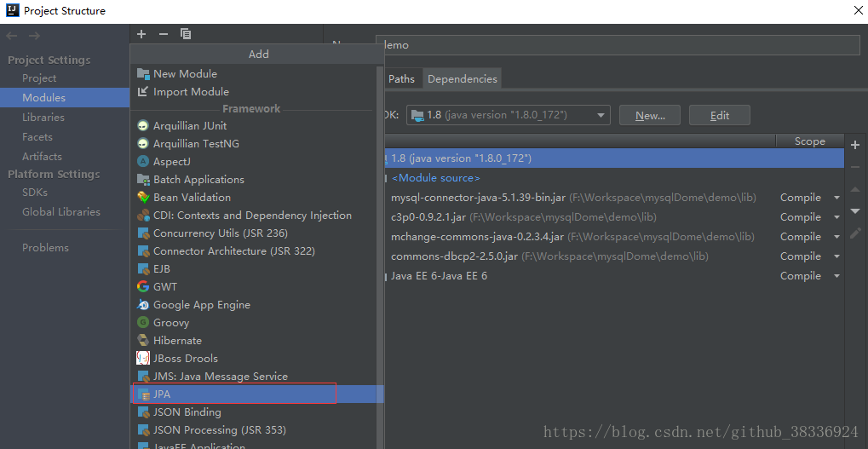
Task: Switch to the Paths tab
Action: tap(401, 78)
